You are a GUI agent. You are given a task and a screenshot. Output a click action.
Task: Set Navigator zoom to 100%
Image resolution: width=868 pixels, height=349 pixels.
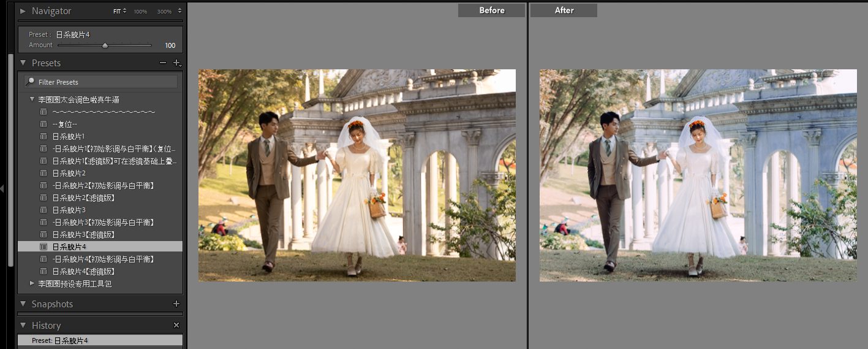pos(140,12)
